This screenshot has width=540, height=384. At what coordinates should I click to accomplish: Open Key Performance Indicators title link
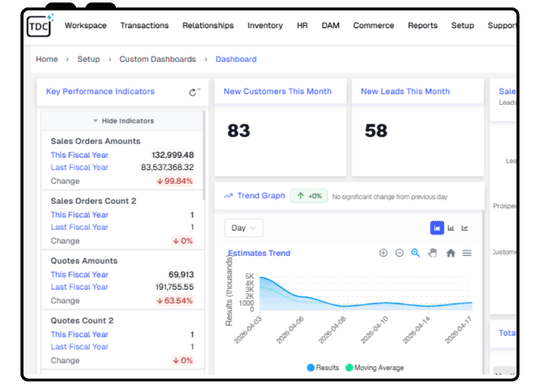100,92
